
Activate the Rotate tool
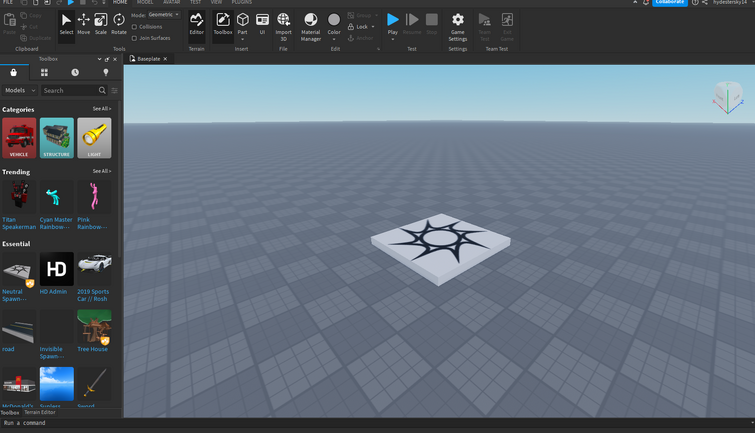[x=118, y=24]
